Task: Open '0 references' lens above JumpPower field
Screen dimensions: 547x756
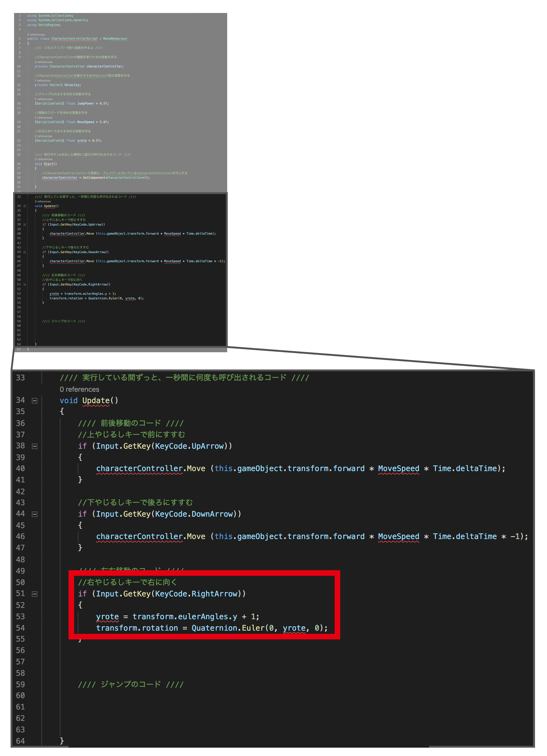Action: (43, 99)
